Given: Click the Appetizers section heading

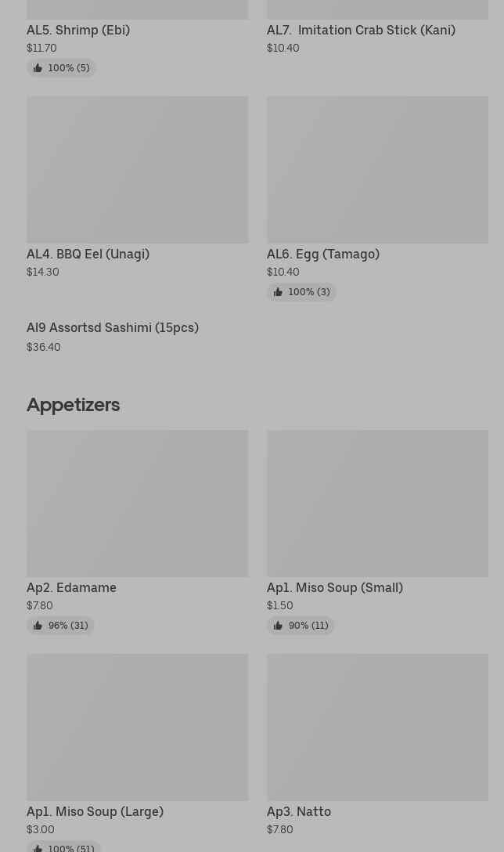Looking at the screenshot, I should (x=73, y=404).
